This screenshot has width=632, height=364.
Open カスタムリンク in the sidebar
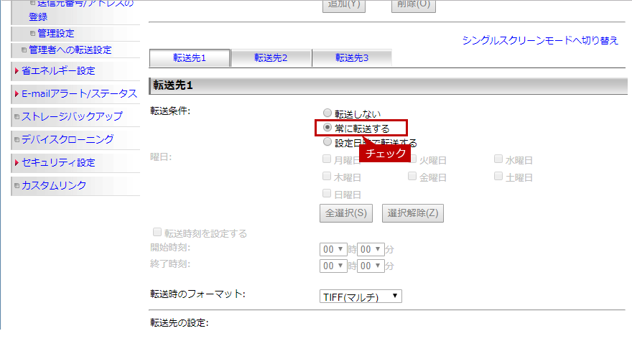click(x=54, y=185)
